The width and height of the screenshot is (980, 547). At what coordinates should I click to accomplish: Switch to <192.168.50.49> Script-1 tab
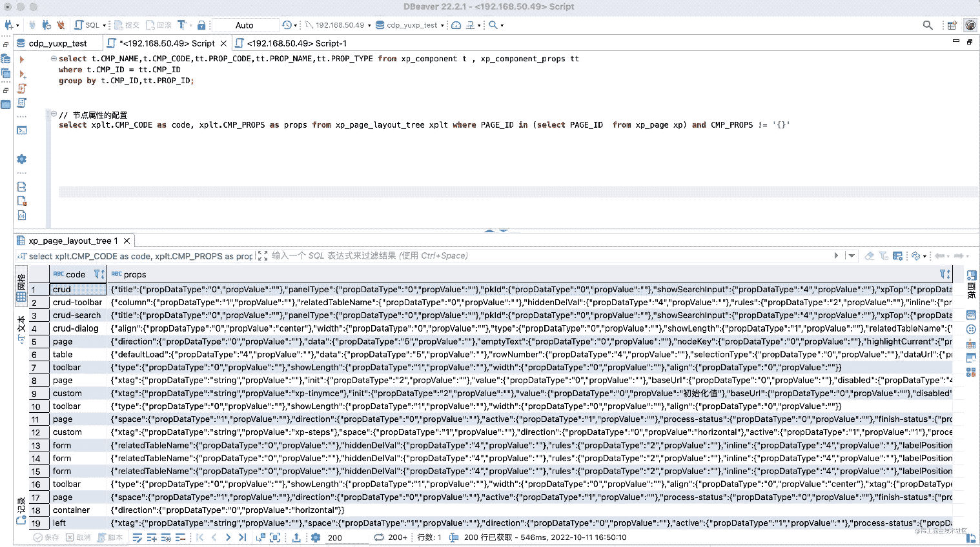[291, 43]
